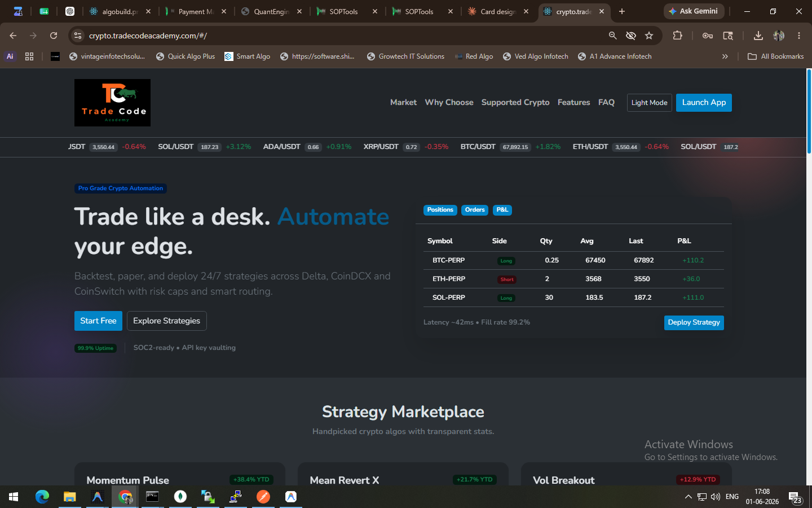
Task: Switch to the P&L tab
Action: click(502, 210)
